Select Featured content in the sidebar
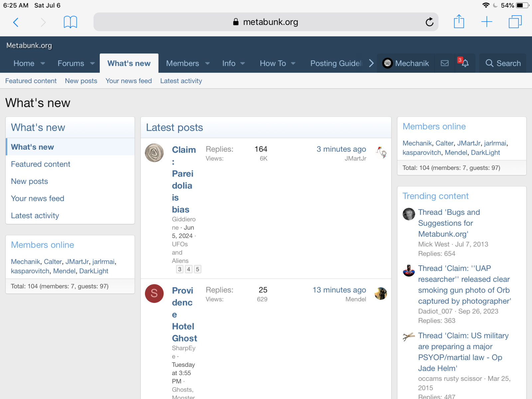 click(41, 164)
